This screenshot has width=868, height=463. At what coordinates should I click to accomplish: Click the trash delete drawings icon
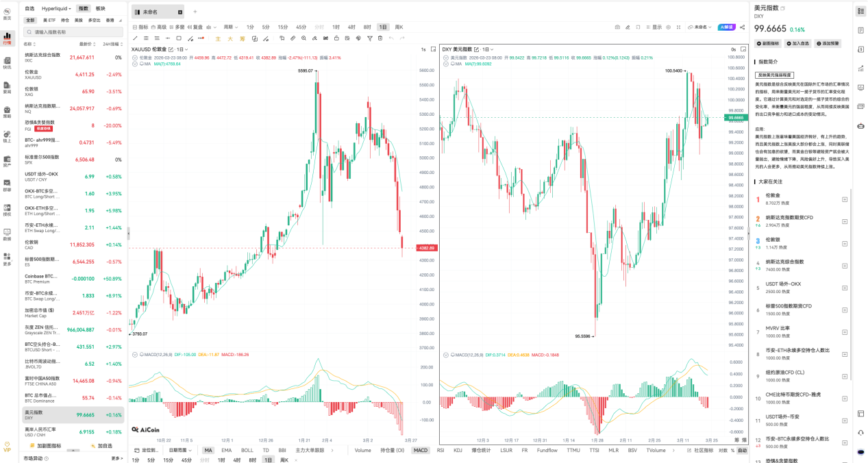[x=380, y=38]
